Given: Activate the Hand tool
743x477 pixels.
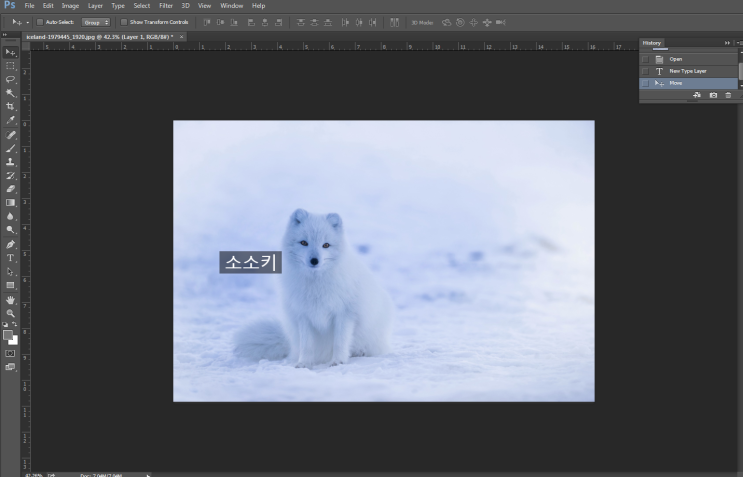Looking at the screenshot, I should [x=11, y=299].
